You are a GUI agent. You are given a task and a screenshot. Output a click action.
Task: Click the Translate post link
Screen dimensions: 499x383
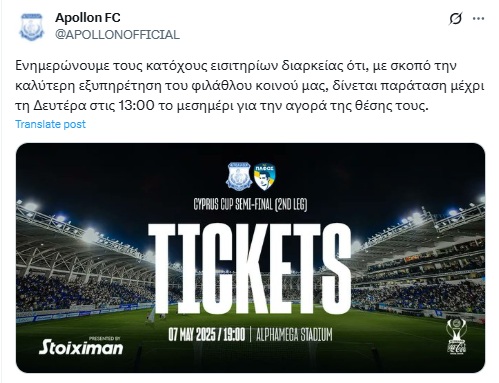[50, 124]
